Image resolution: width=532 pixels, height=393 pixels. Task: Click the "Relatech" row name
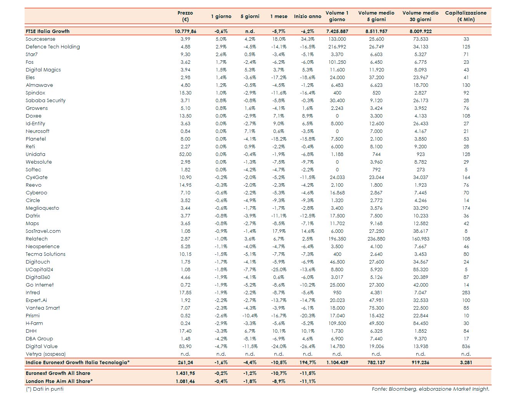(x=37, y=239)
